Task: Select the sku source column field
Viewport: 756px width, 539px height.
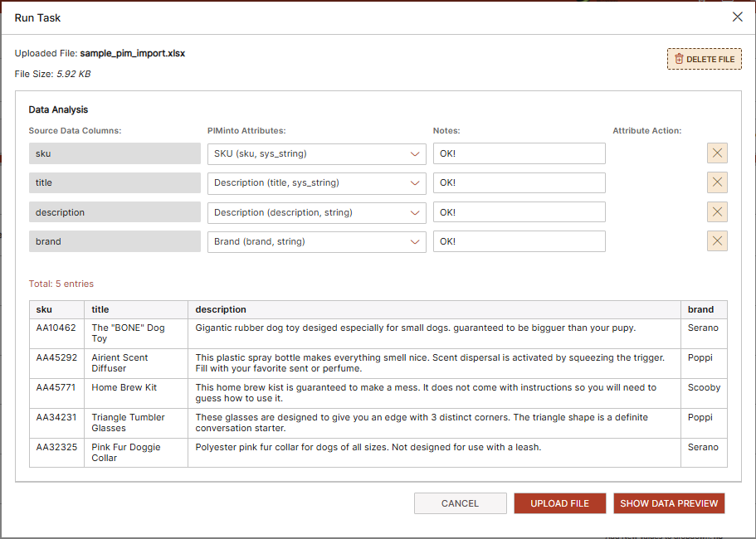Action: 115,153
